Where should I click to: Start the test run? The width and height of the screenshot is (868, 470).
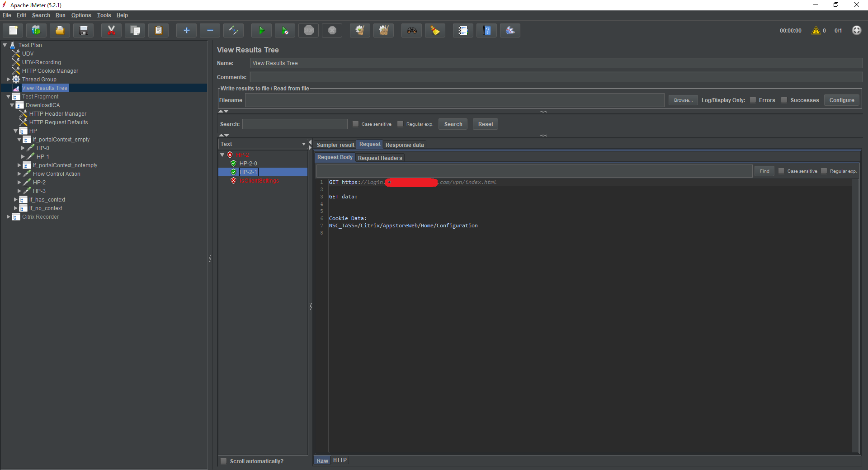[261, 30]
